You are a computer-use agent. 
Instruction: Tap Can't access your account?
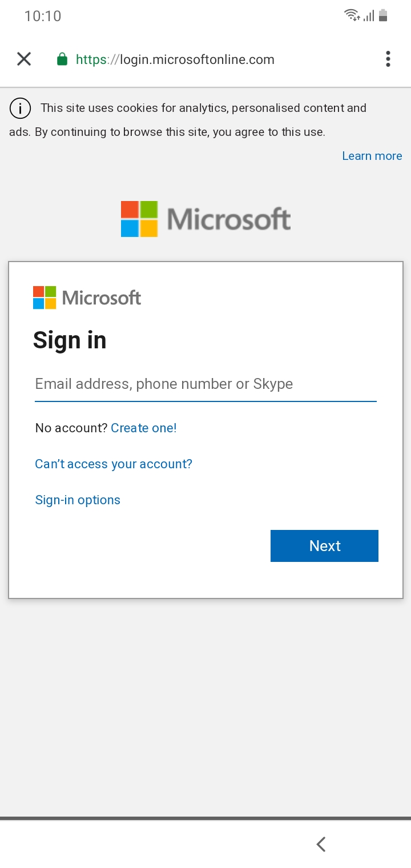point(113,464)
